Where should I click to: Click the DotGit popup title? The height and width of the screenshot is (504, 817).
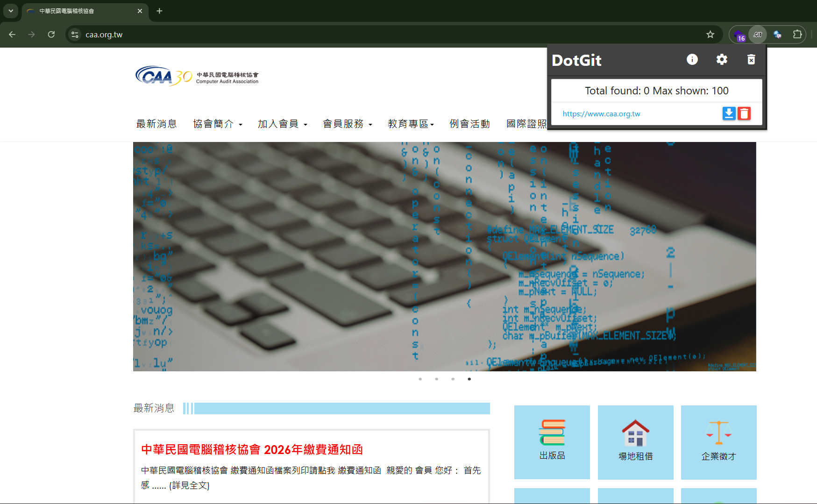pyautogui.click(x=576, y=60)
